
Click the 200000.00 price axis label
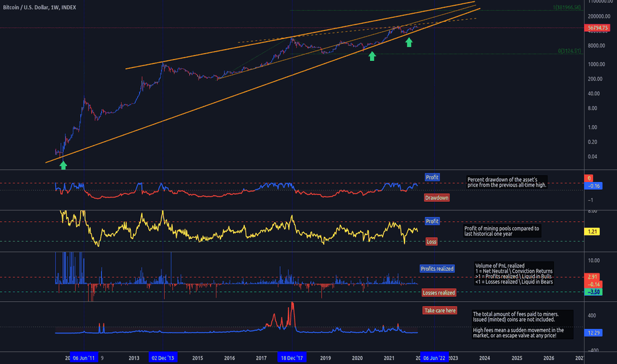599,16
